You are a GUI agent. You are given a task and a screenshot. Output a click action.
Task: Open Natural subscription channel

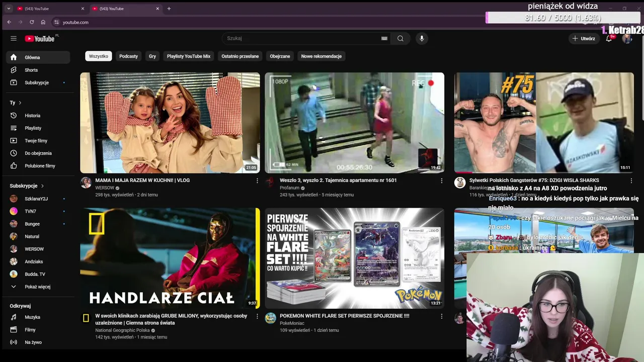pyautogui.click(x=38, y=236)
